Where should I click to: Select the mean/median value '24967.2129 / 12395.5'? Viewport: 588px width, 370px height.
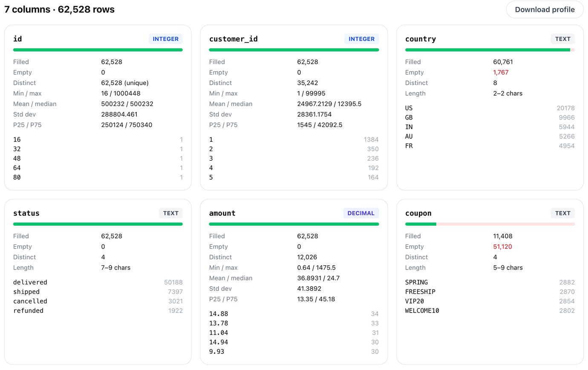pos(329,104)
